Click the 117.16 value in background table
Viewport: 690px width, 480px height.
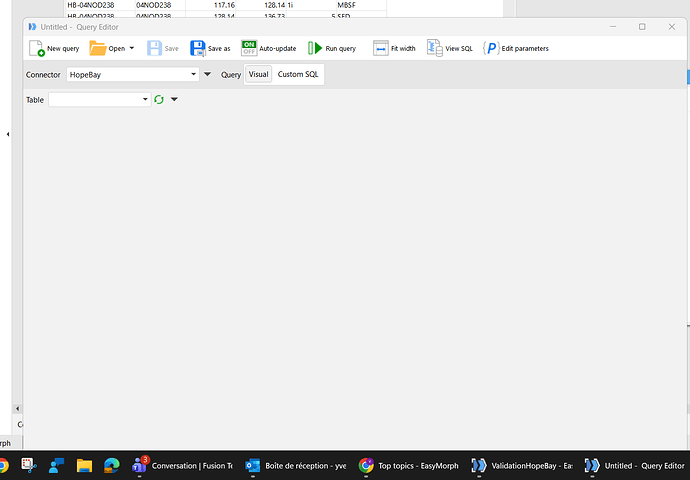224,5
